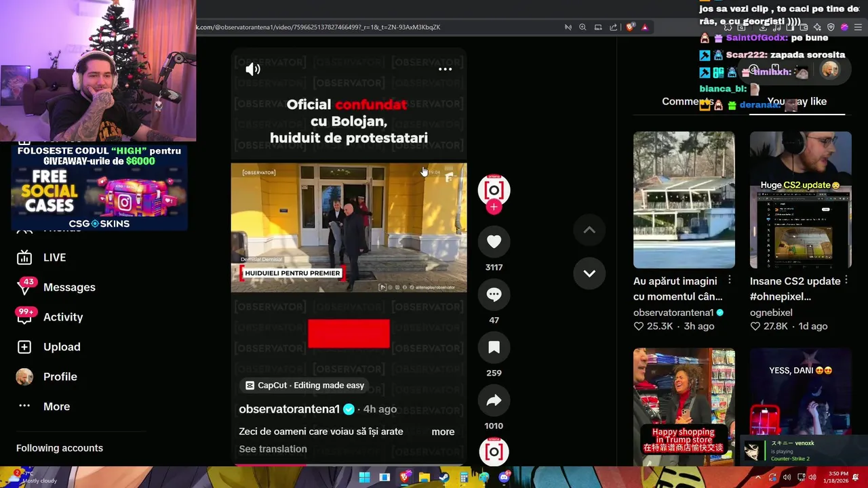Open observatorantena1 username under the video
The image size is (868, 488).
click(289, 409)
